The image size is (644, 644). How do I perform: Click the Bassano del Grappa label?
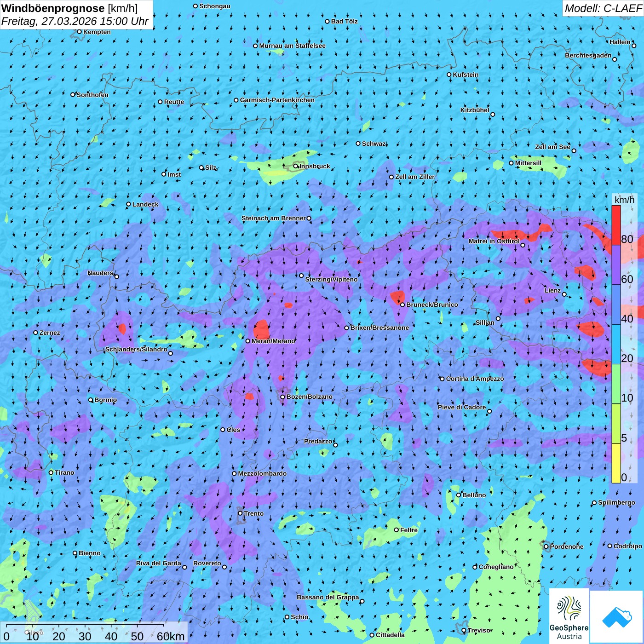tap(328, 597)
